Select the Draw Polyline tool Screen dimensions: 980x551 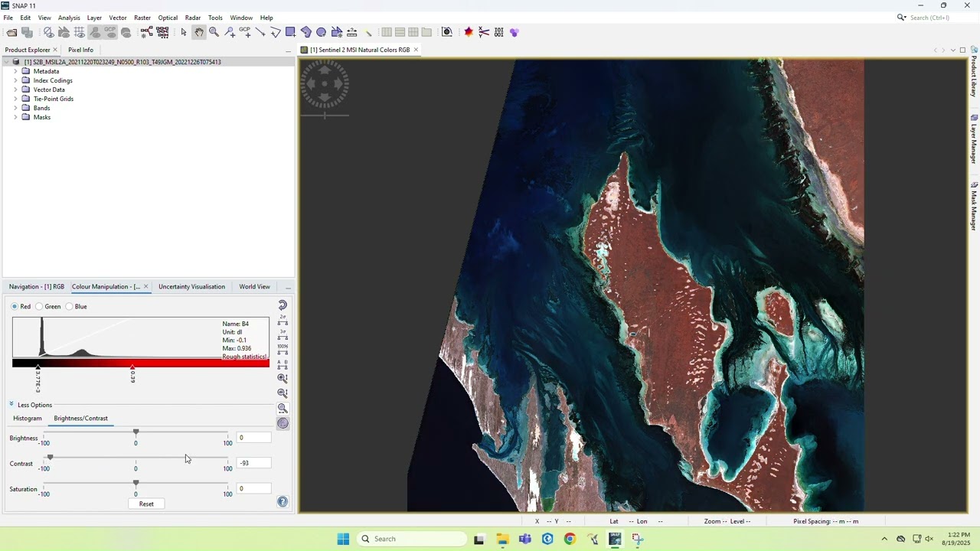click(x=276, y=32)
